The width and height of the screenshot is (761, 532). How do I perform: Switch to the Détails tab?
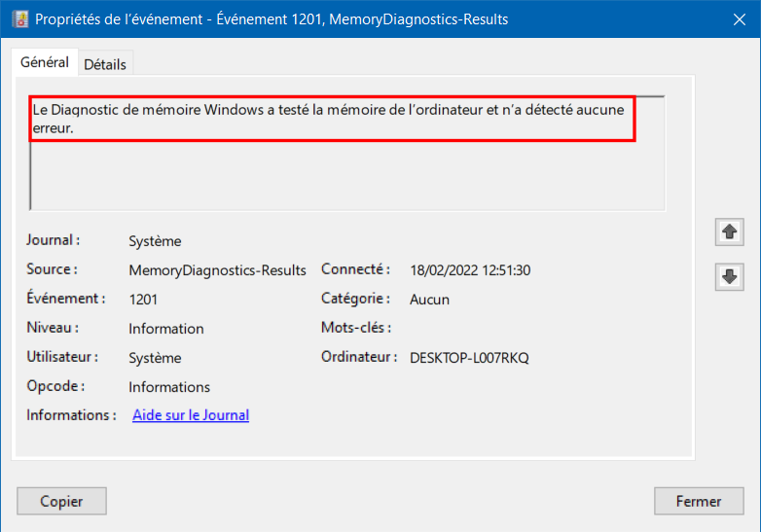pos(105,64)
